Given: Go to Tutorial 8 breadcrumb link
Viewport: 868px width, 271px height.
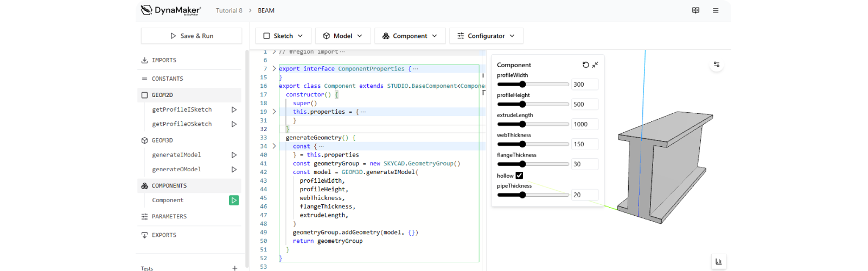Looking at the screenshot, I should coord(229,10).
